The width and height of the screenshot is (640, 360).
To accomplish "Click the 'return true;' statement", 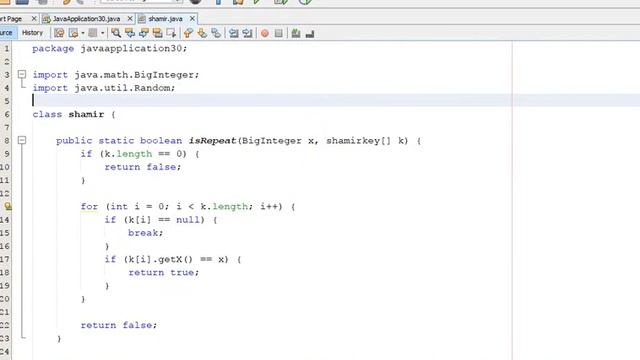I will click(x=163, y=272).
